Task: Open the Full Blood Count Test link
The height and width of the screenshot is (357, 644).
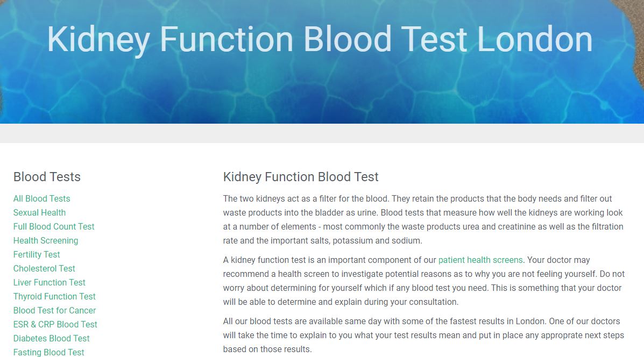Action: coord(54,226)
